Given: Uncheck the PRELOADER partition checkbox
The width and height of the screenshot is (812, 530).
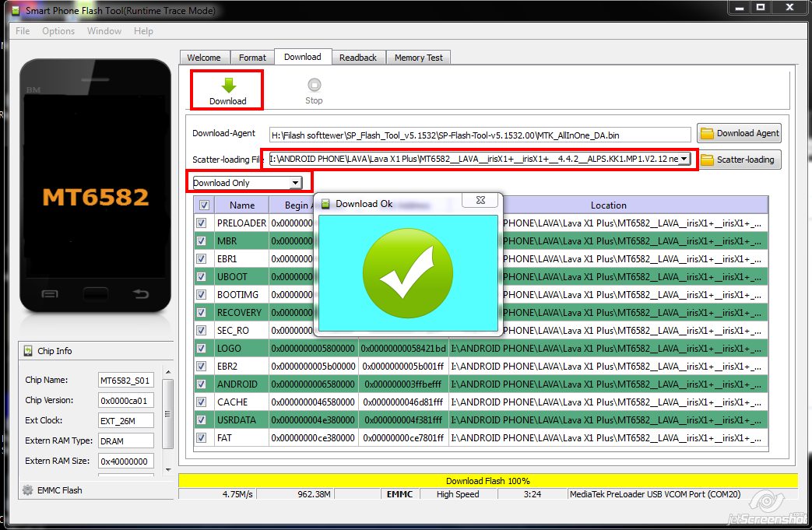Looking at the screenshot, I should tap(202, 223).
